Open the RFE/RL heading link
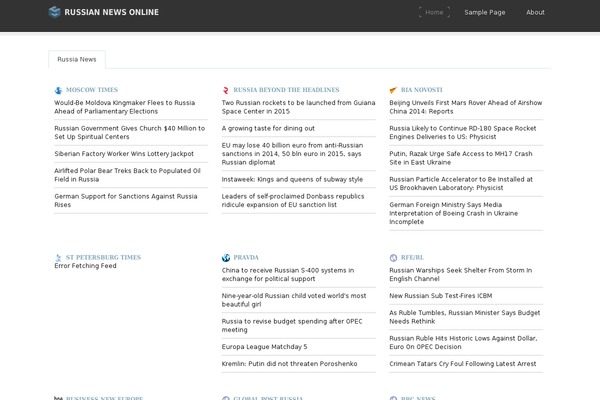The height and width of the screenshot is (400, 600). pos(412,257)
